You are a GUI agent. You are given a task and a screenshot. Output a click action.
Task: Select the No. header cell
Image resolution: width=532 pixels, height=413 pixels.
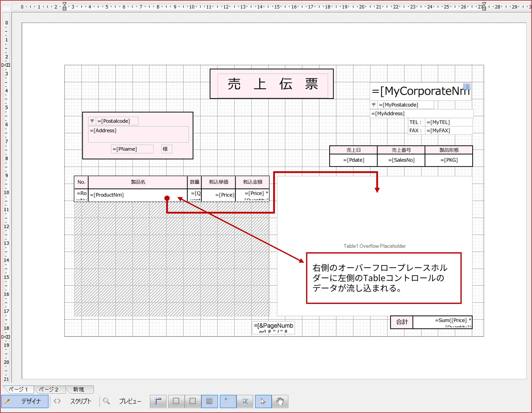click(x=81, y=182)
